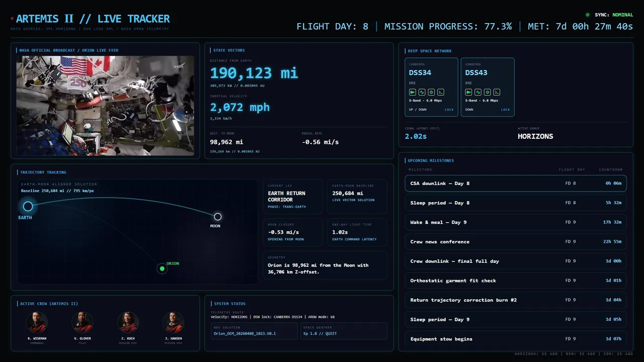Click the Space Weather Kp 1.0 // QUIET box
This screenshot has width=644, height=362.
tap(344, 331)
